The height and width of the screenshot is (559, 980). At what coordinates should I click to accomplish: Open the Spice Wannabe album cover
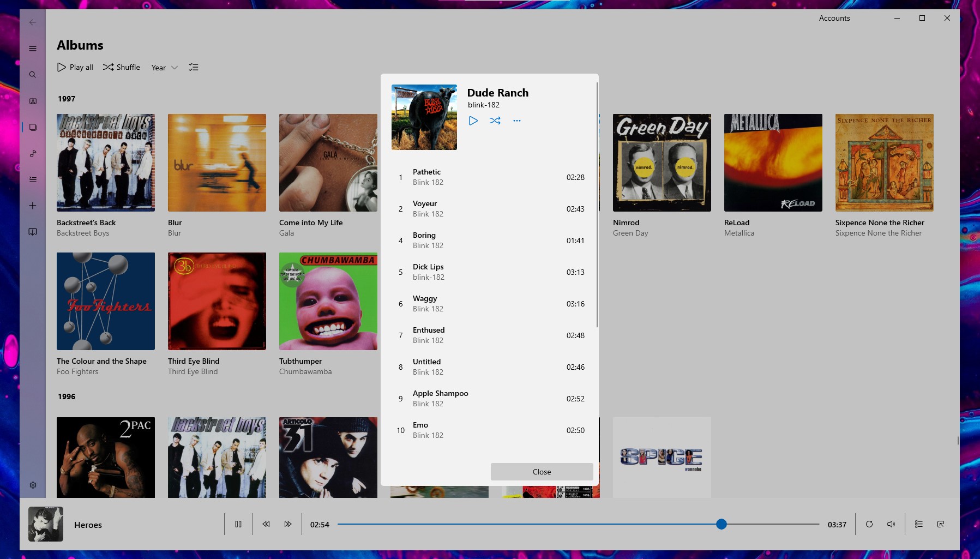(662, 457)
